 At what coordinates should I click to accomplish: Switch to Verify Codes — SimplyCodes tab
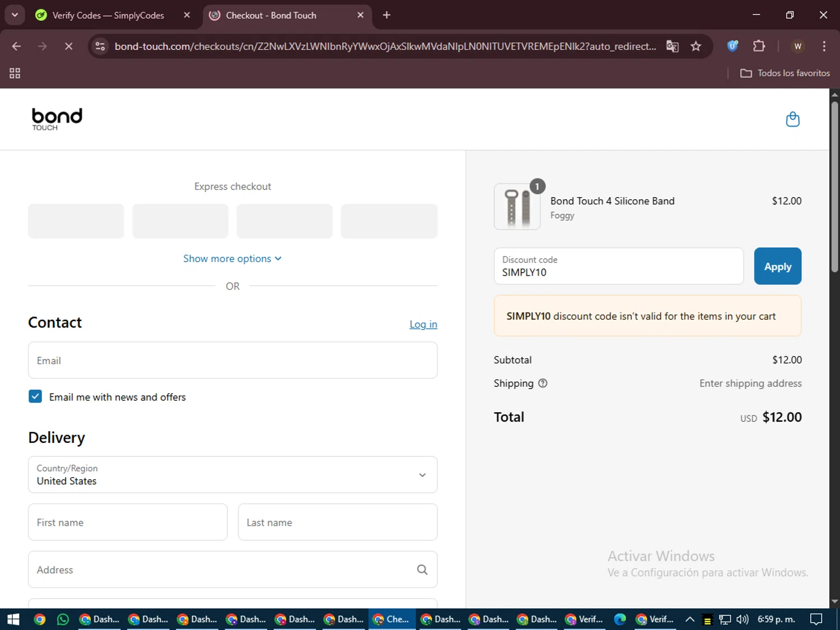tap(108, 15)
